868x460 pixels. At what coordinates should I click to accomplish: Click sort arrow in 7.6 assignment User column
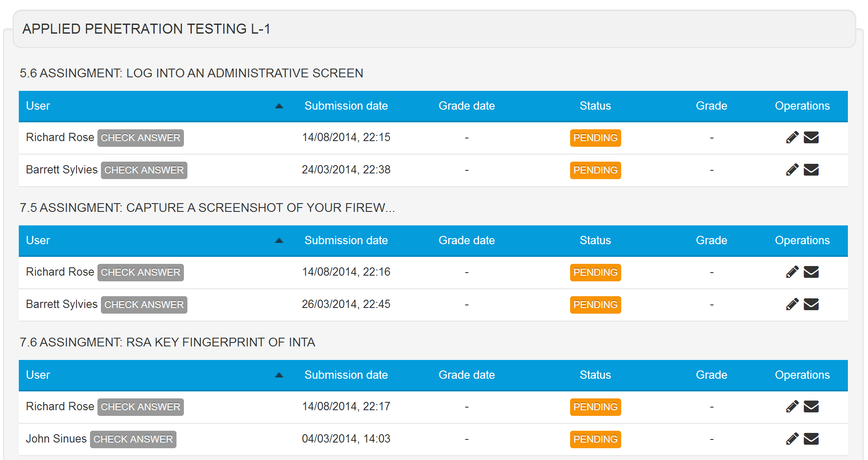(279, 375)
